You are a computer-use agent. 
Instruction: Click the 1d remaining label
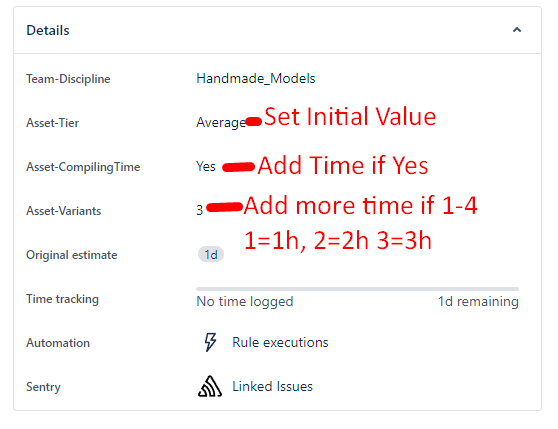pos(478,301)
